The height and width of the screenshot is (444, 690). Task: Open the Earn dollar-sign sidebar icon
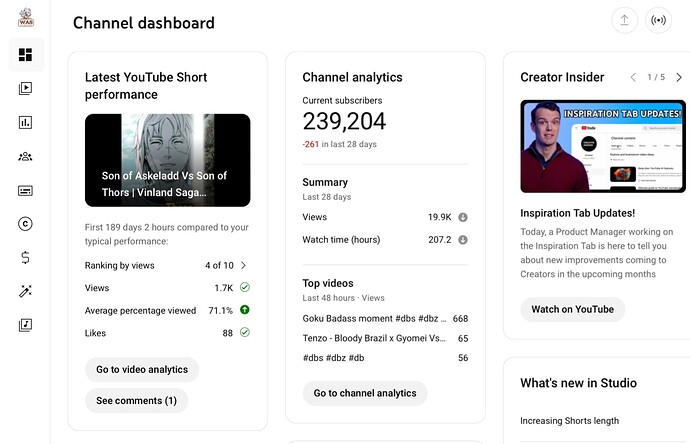click(25, 258)
